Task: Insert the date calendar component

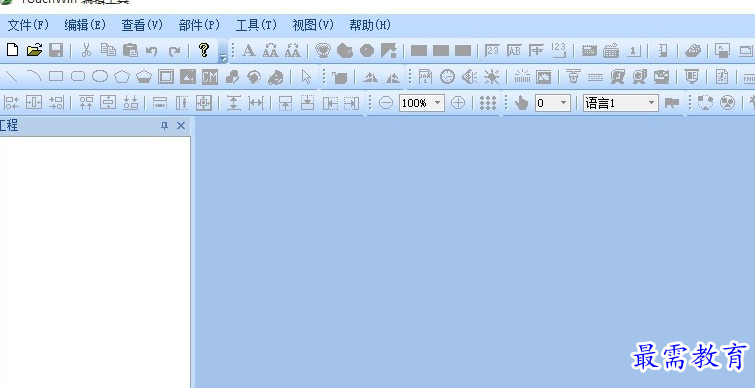Action: click(425, 77)
